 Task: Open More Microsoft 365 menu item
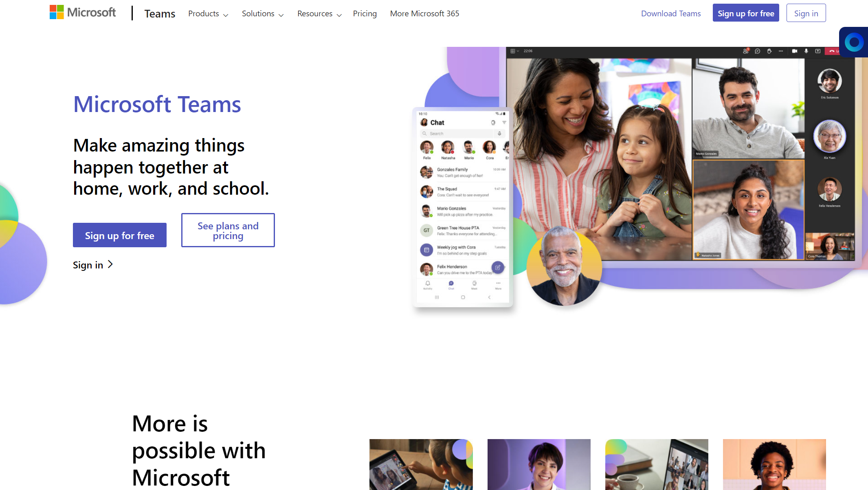[x=424, y=13]
